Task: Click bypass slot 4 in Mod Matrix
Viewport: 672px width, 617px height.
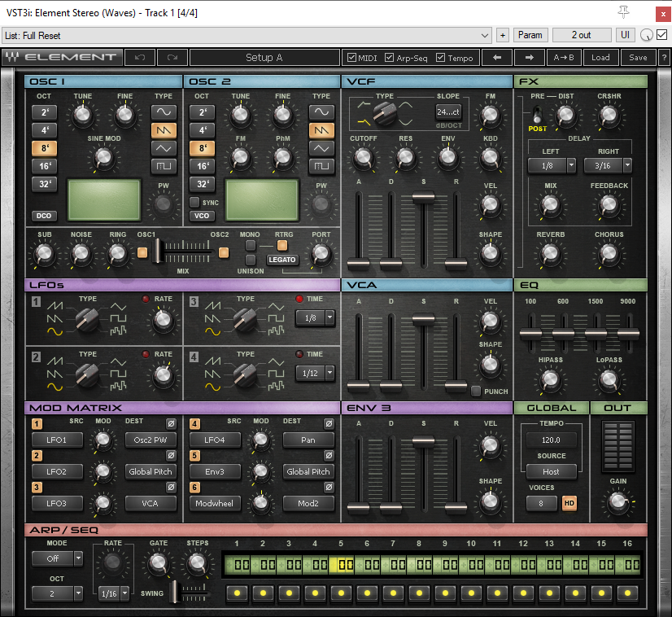Action: click(x=329, y=423)
